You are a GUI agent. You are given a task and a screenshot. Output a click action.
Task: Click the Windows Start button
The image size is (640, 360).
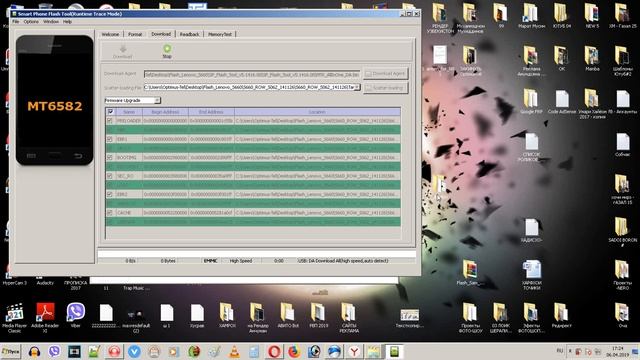tap(11, 352)
